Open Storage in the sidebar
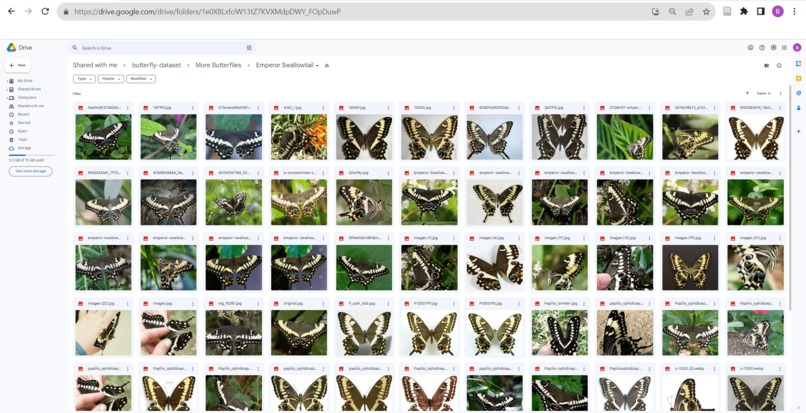This screenshot has width=806, height=413. tap(24, 148)
